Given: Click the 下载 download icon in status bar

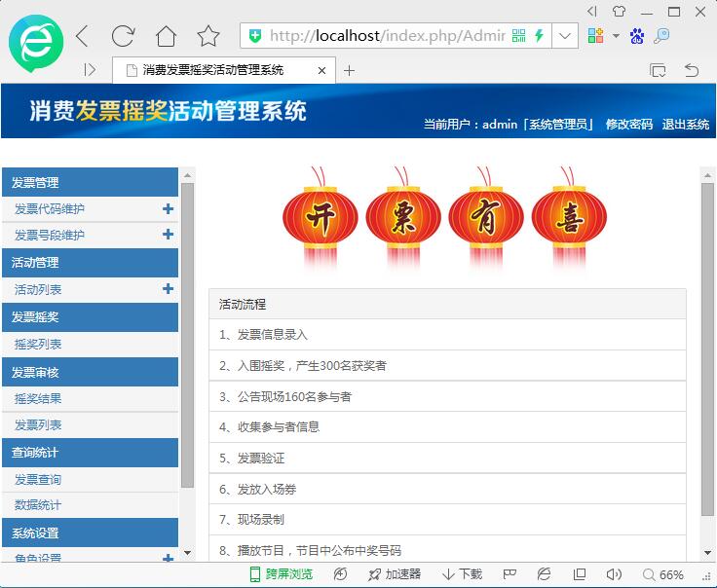Looking at the screenshot, I should pos(462,574).
